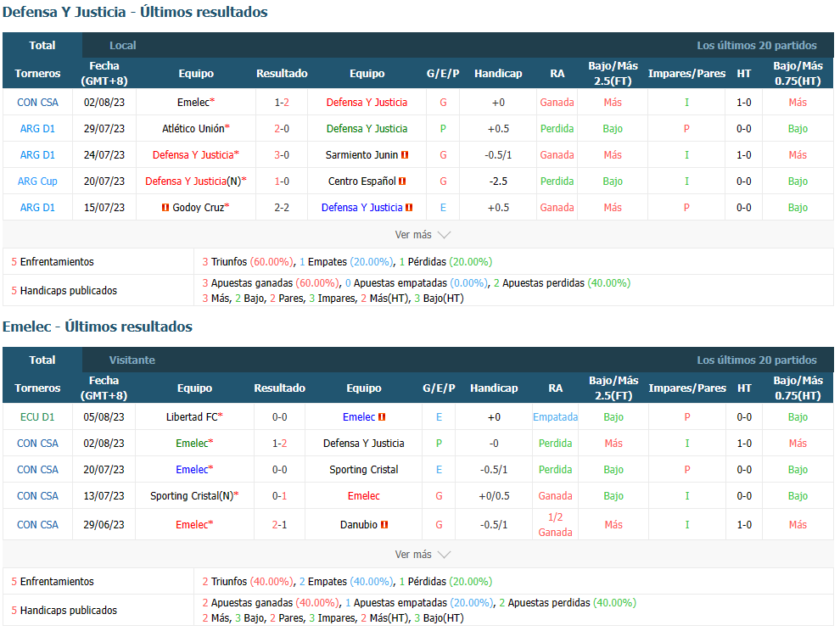Click the 05/08/23 date cell
The image size is (840, 631).
coord(104,416)
